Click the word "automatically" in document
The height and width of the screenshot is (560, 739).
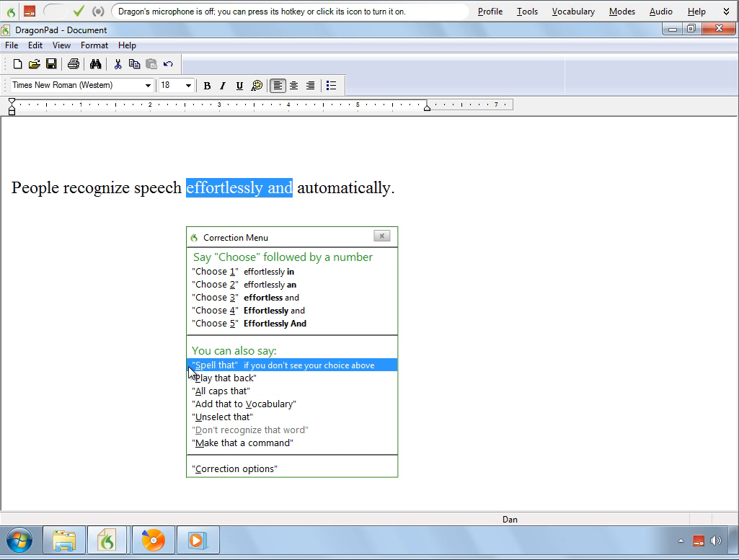[x=344, y=188]
